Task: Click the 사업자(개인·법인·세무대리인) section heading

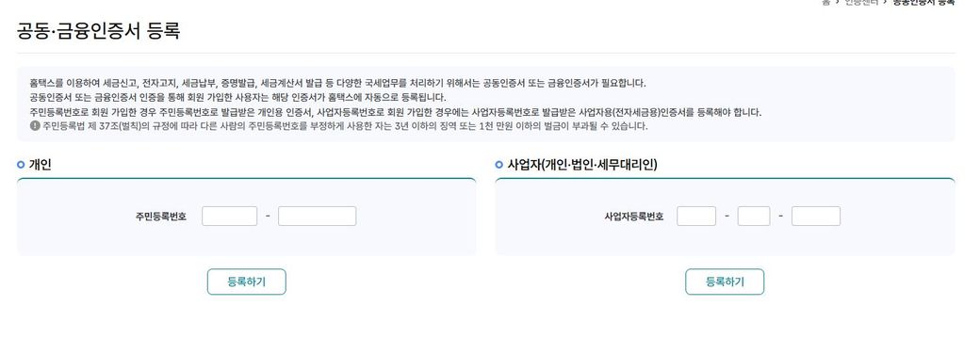Action: pyautogui.click(x=582, y=165)
